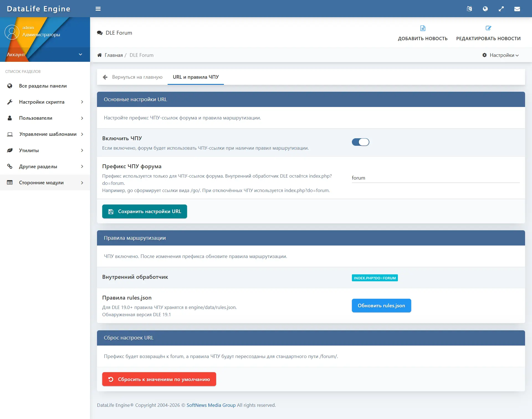Screen dimensions: 532x419
Task: Click the globe icon beside Все разделы панели
Action: pos(10,86)
